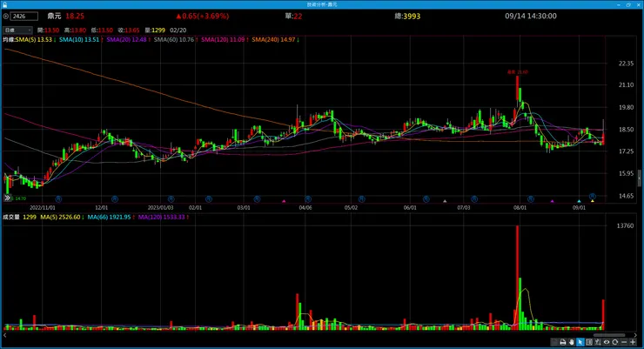Click the leftmost bottom toolbar icon
644x349 pixels.
(554, 342)
